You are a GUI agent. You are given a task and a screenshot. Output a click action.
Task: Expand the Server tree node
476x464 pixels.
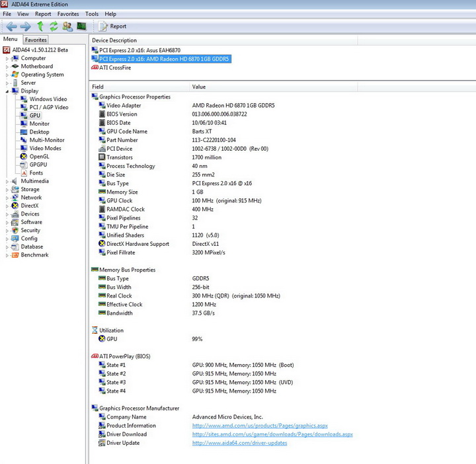pos(7,83)
